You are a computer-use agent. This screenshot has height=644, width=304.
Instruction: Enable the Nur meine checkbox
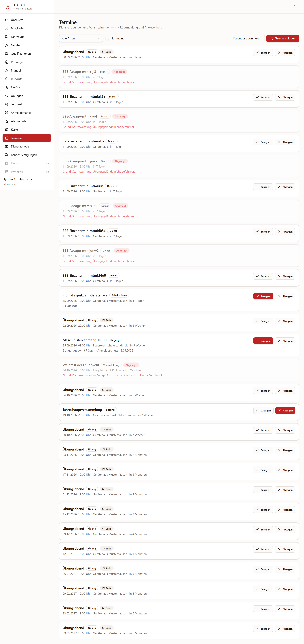click(107, 39)
